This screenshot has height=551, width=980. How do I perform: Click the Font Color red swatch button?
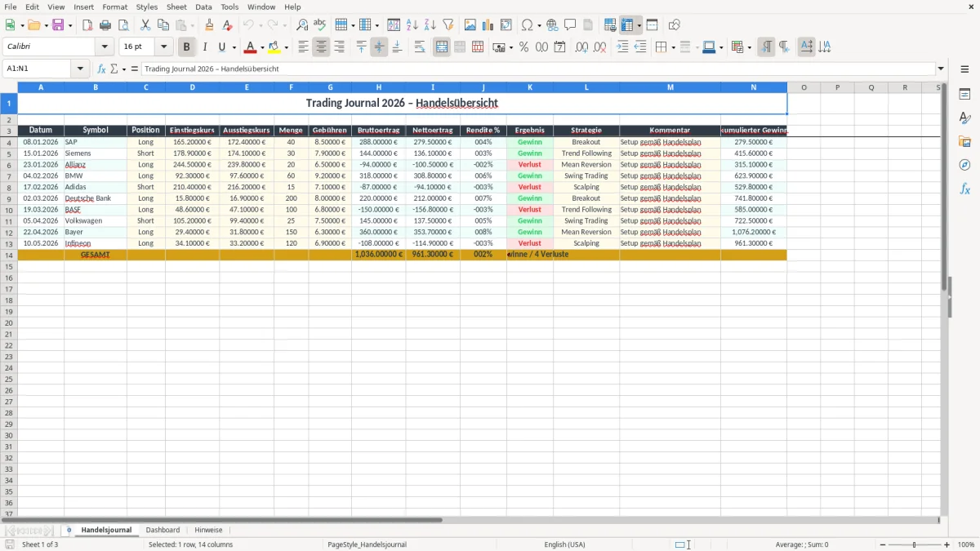click(251, 47)
